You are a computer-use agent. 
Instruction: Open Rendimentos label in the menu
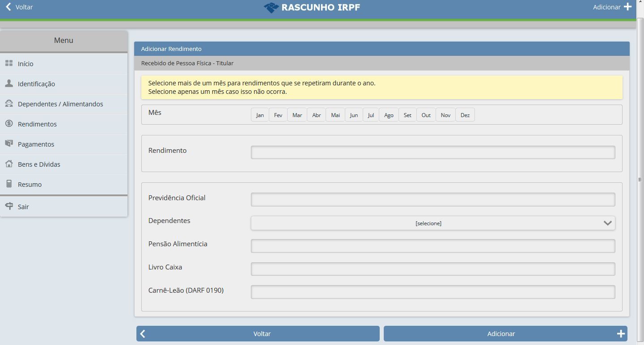(x=37, y=124)
